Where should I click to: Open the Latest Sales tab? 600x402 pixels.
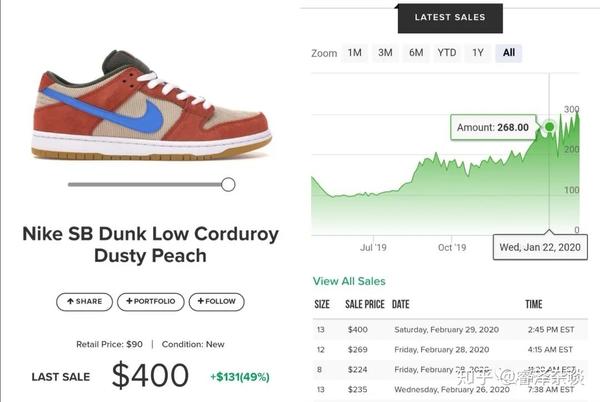pyautogui.click(x=450, y=18)
